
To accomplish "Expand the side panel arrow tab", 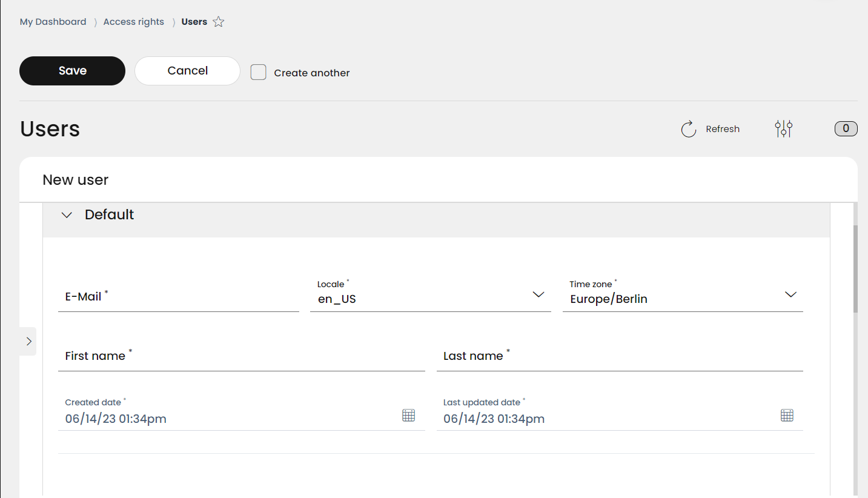I will [28, 342].
